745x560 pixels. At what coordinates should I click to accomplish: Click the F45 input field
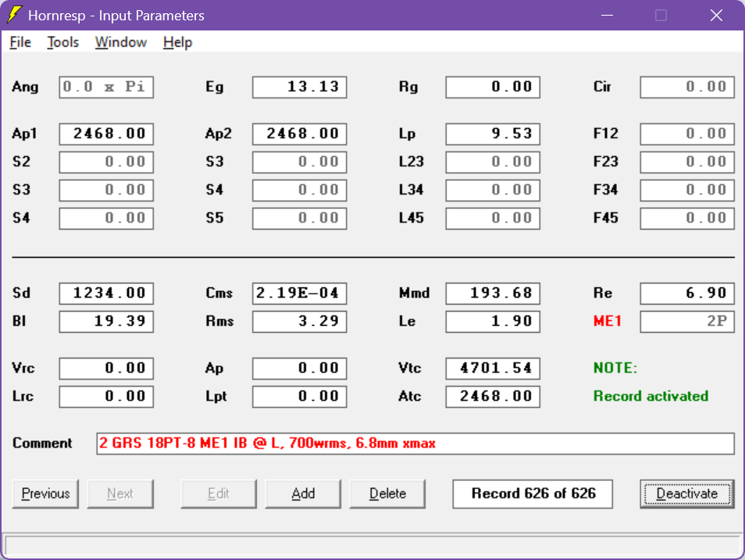point(687,218)
